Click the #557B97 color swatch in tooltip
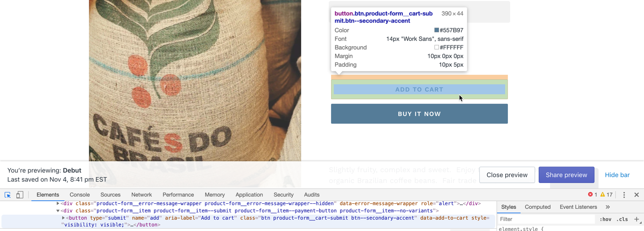Image resolution: width=644 pixels, height=231 pixels. (437, 30)
